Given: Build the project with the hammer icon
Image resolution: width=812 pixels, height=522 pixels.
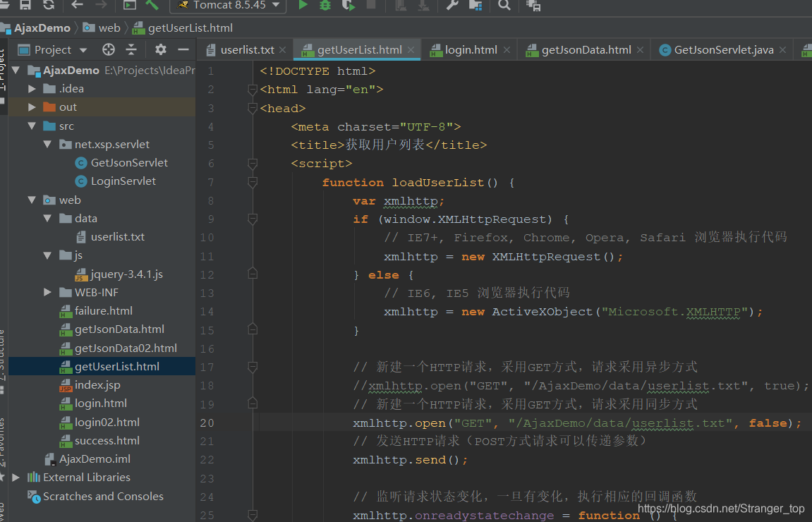Looking at the screenshot, I should click(152, 5).
